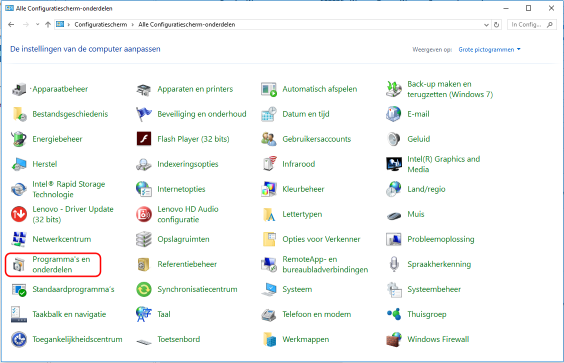Screen dimensions: 564x363
Task: Click the Control Panel search field
Action: (x=532, y=24)
